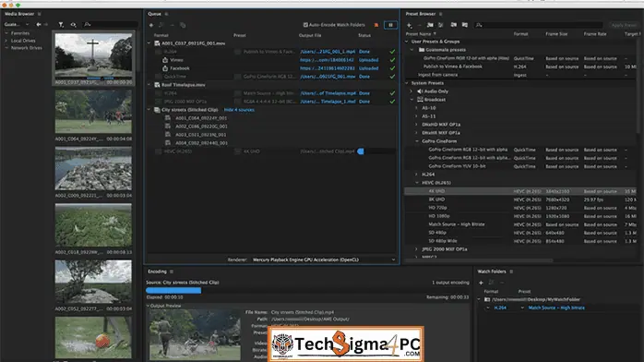Select the Encoding panel tab

coord(157,271)
